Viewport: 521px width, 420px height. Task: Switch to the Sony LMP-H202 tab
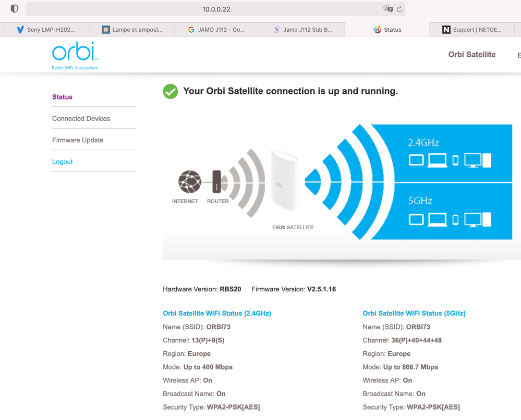tap(46, 30)
